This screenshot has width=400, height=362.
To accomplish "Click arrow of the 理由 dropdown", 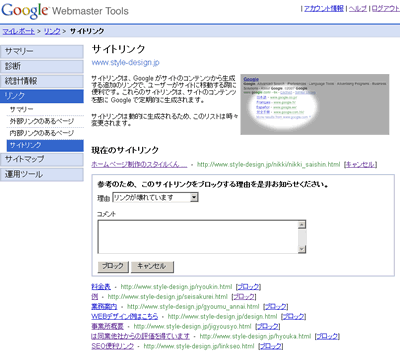I will coord(194,198).
